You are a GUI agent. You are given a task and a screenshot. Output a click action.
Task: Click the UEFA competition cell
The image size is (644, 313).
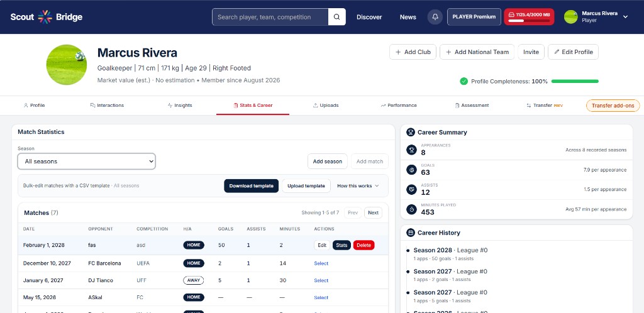(x=143, y=263)
